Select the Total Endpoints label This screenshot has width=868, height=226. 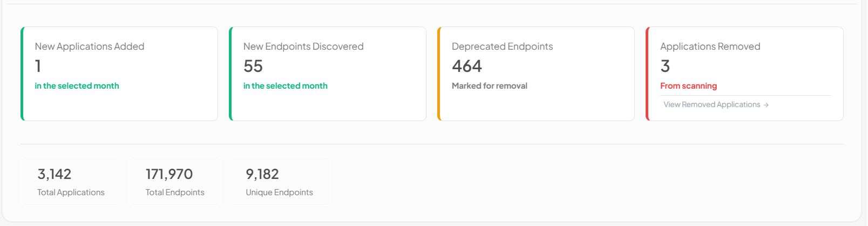[175, 192]
